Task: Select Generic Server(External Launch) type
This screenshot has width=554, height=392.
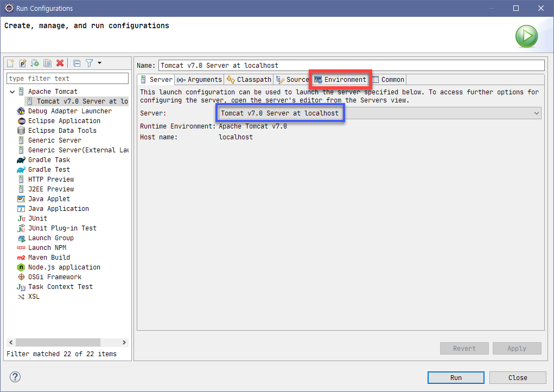Action: [x=78, y=150]
